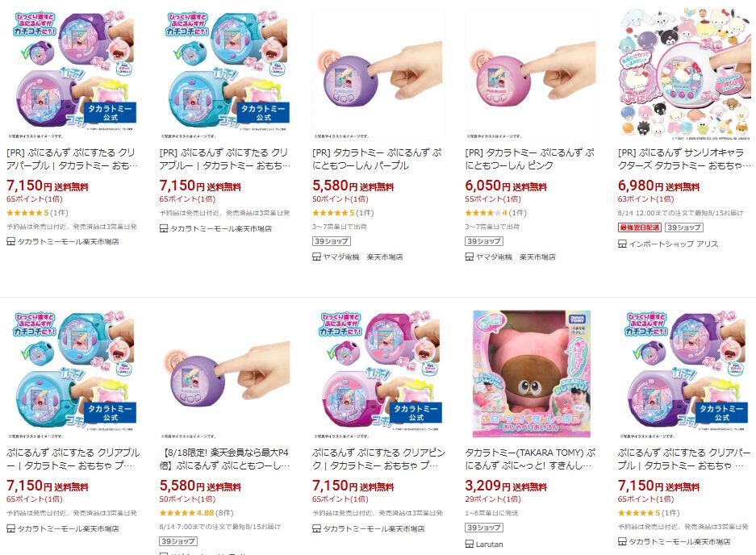
Task: Open the サンリオキャラクターズ product thumbnail
Action: coord(684,73)
